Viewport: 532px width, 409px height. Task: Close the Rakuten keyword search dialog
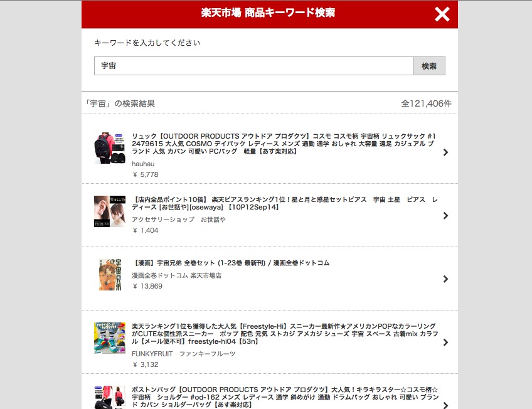coord(442,14)
